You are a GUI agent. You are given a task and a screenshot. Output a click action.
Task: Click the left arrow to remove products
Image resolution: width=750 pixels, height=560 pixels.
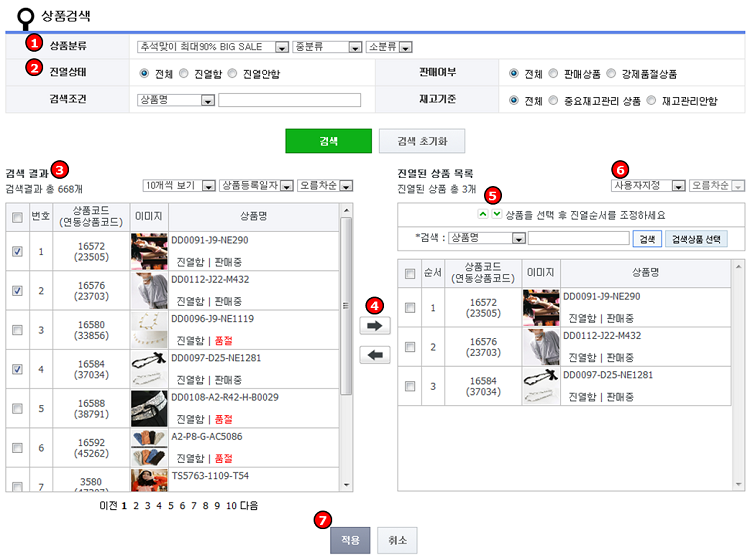[374, 355]
